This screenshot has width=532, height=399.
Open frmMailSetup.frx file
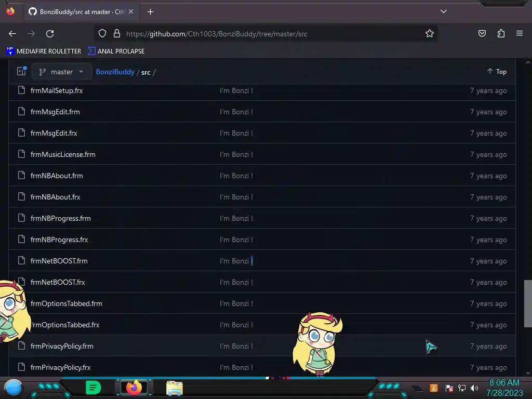pyautogui.click(x=57, y=90)
